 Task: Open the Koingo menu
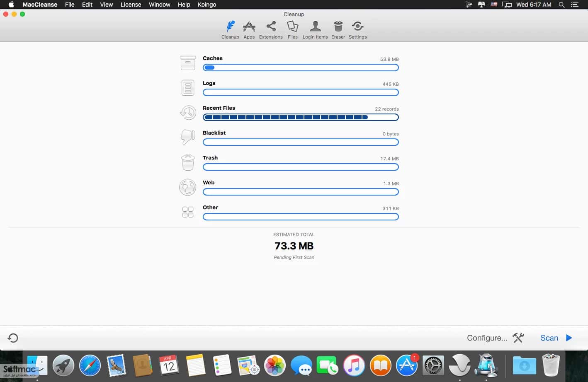[x=207, y=5]
